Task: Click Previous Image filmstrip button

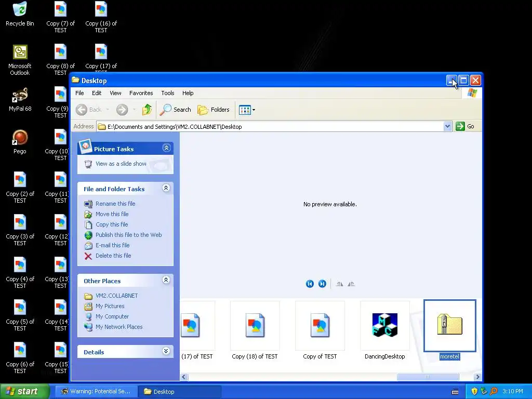Action: point(310,284)
